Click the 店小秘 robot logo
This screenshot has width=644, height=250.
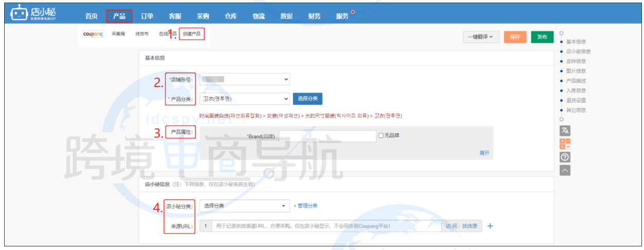click(19, 13)
